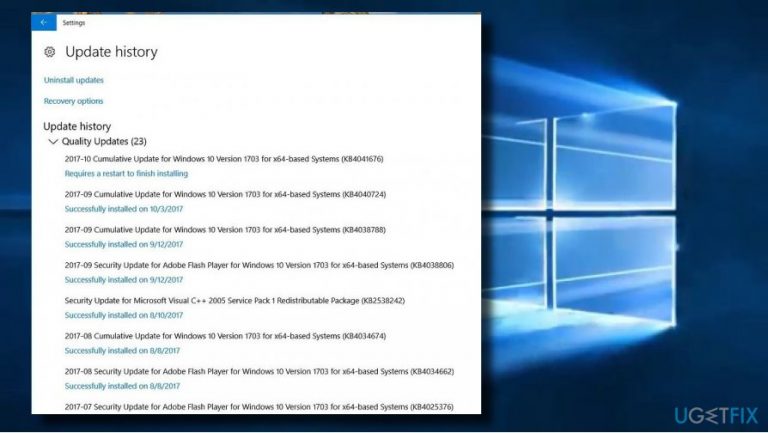Click 'Successfully installed on 9/12/2017' under KB4038806
The width and height of the screenshot is (768, 433).
[x=124, y=280]
